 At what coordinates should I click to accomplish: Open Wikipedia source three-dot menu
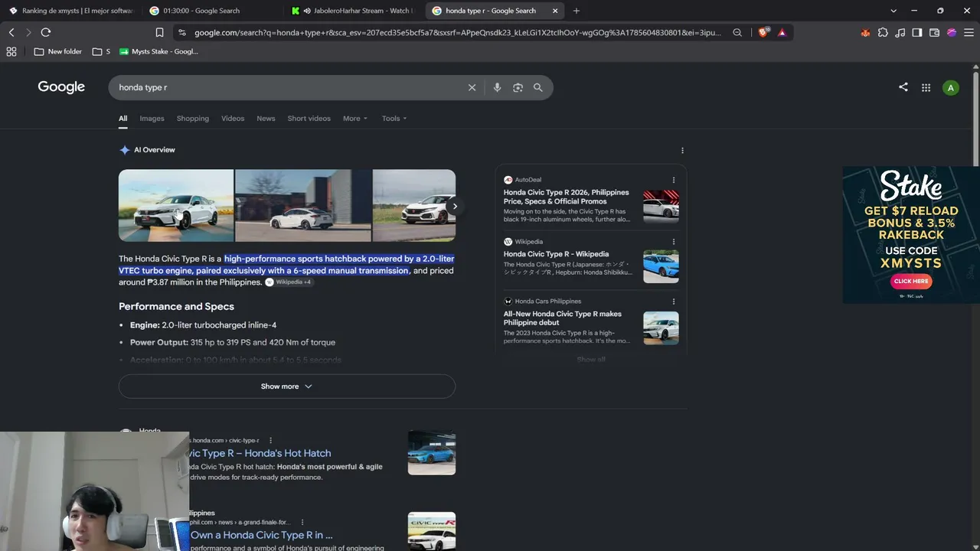(674, 242)
